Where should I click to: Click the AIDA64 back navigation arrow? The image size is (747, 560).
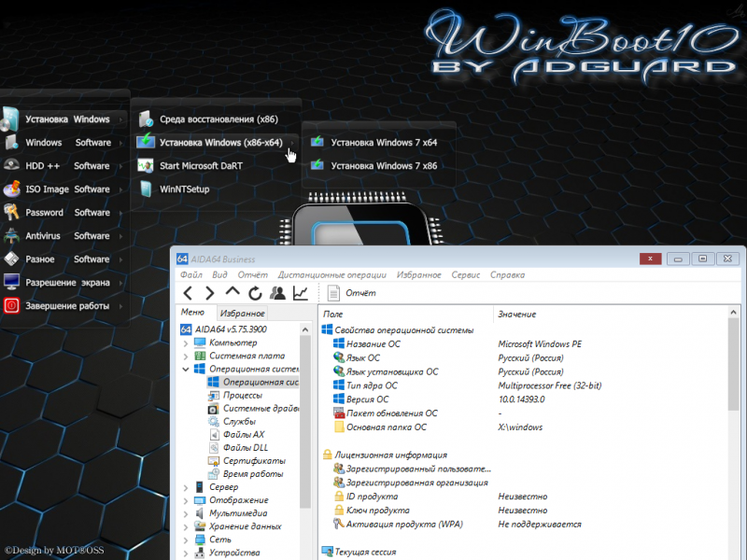pyautogui.click(x=188, y=293)
